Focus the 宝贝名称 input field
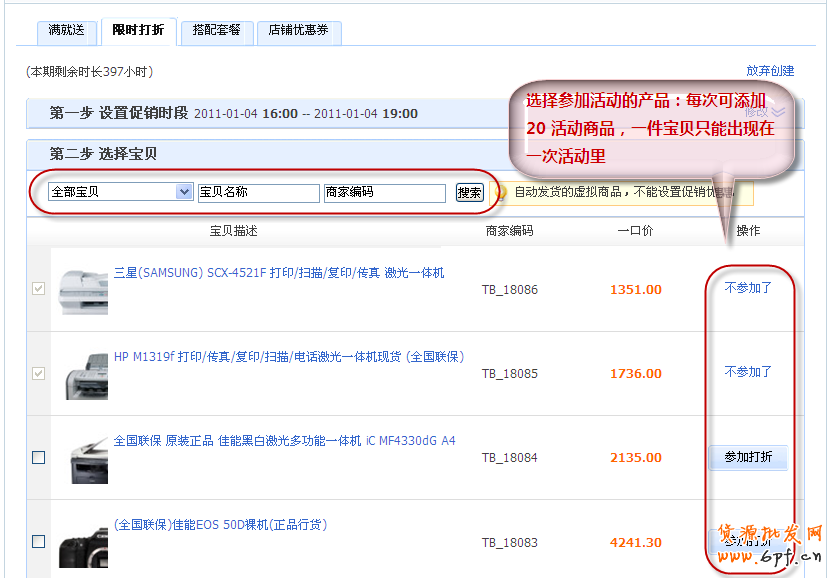Viewport: 832px width, 578px height. pos(258,192)
